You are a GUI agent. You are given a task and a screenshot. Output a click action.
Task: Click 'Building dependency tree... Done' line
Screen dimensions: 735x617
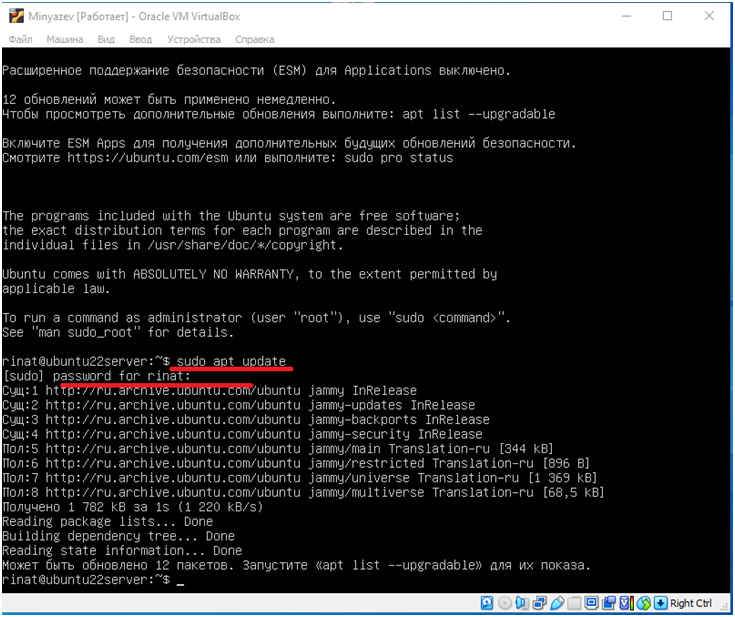118,536
